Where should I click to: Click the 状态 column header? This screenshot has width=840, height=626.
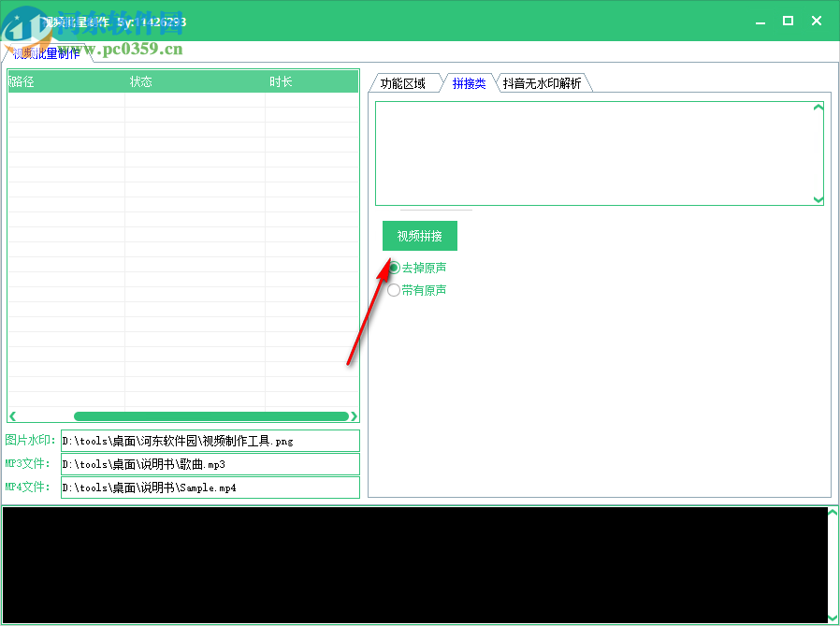click(195, 81)
